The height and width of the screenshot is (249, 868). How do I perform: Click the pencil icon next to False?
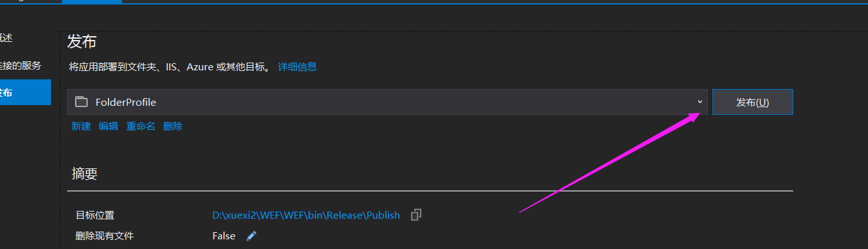pos(251,236)
